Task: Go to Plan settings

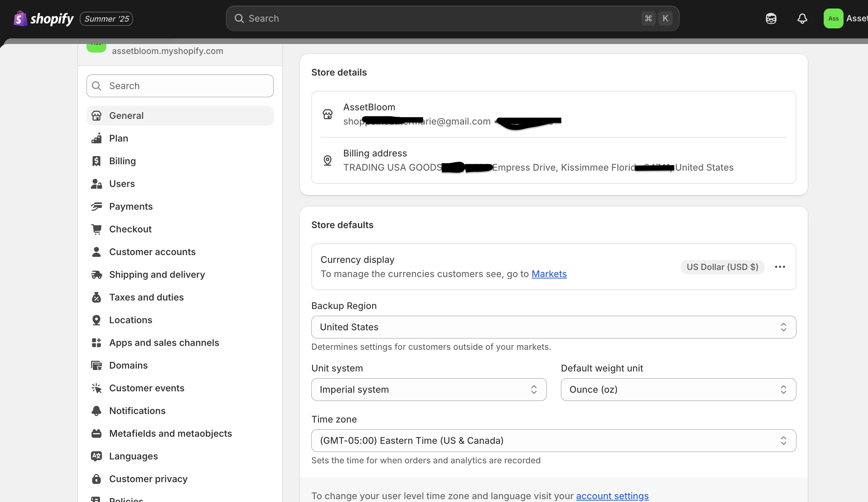Action: (180, 138)
